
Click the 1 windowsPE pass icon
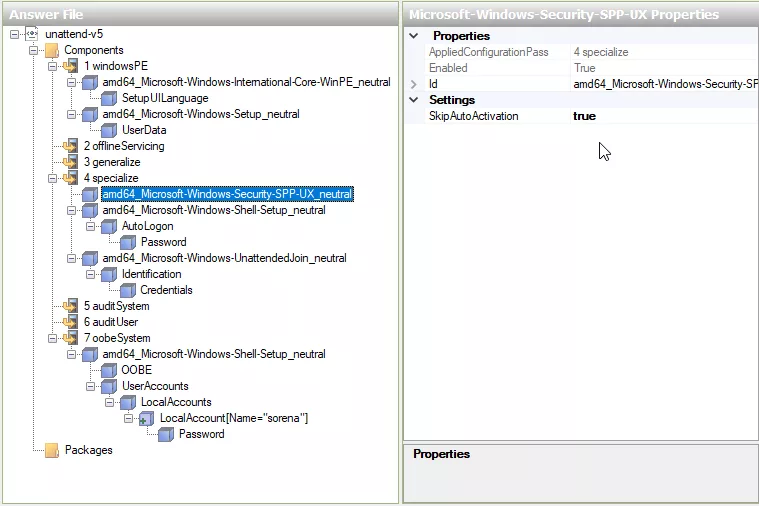71,66
